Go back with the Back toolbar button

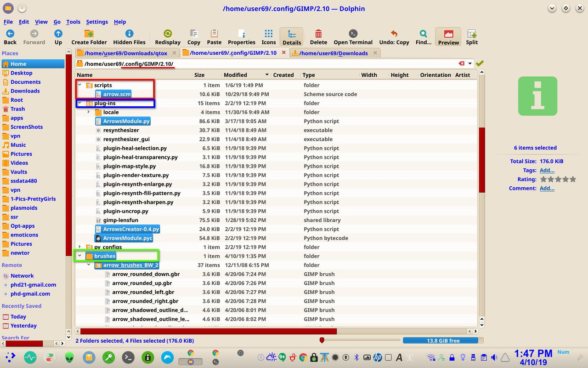(x=10, y=37)
